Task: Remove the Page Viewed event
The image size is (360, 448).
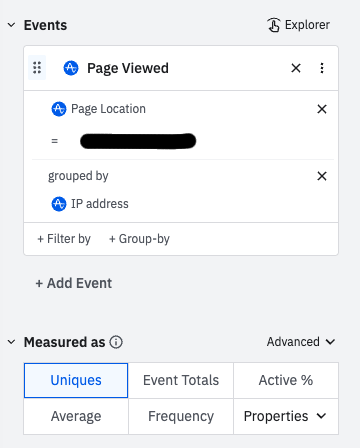Action: tap(296, 68)
